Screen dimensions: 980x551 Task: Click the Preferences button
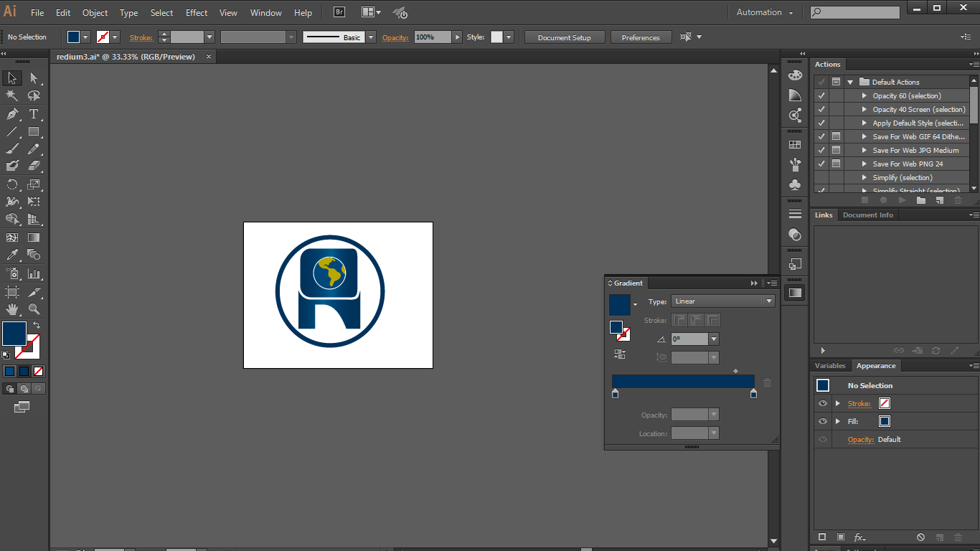click(641, 37)
